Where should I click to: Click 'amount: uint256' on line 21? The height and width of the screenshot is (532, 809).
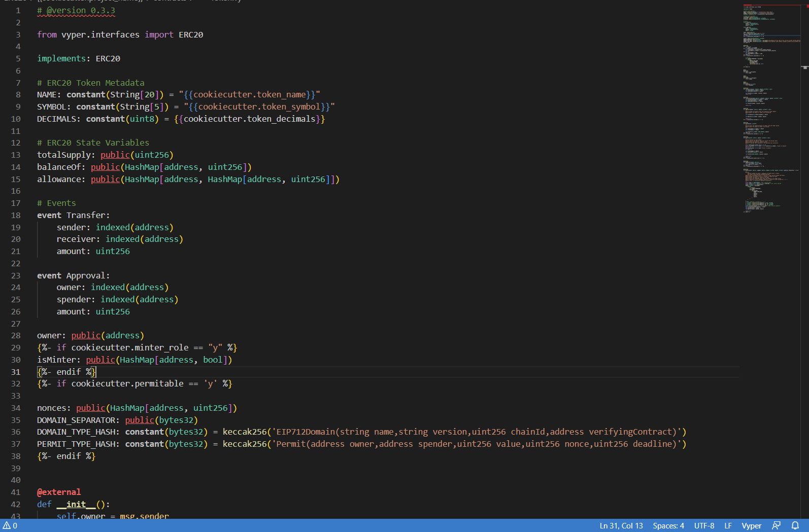pos(93,251)
